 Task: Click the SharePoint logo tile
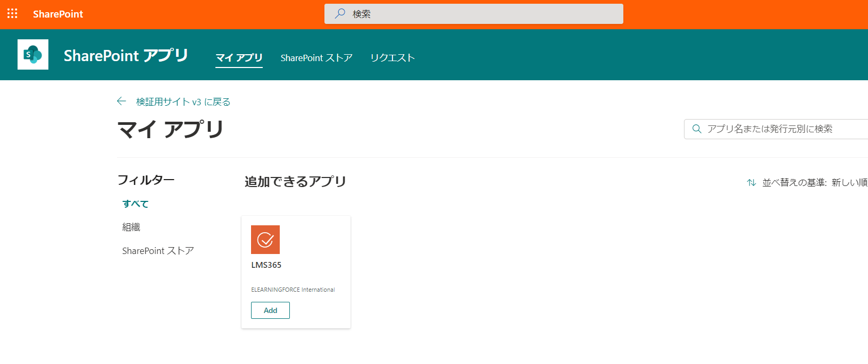point(33,54)
